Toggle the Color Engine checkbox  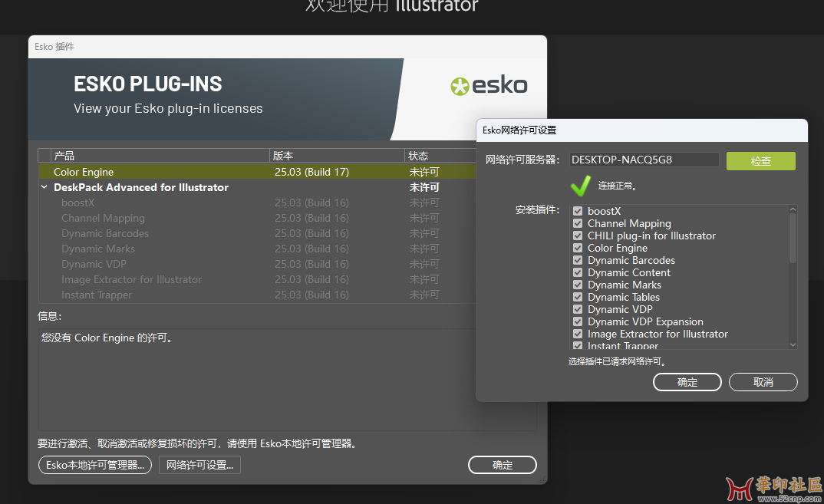[578, 248]
